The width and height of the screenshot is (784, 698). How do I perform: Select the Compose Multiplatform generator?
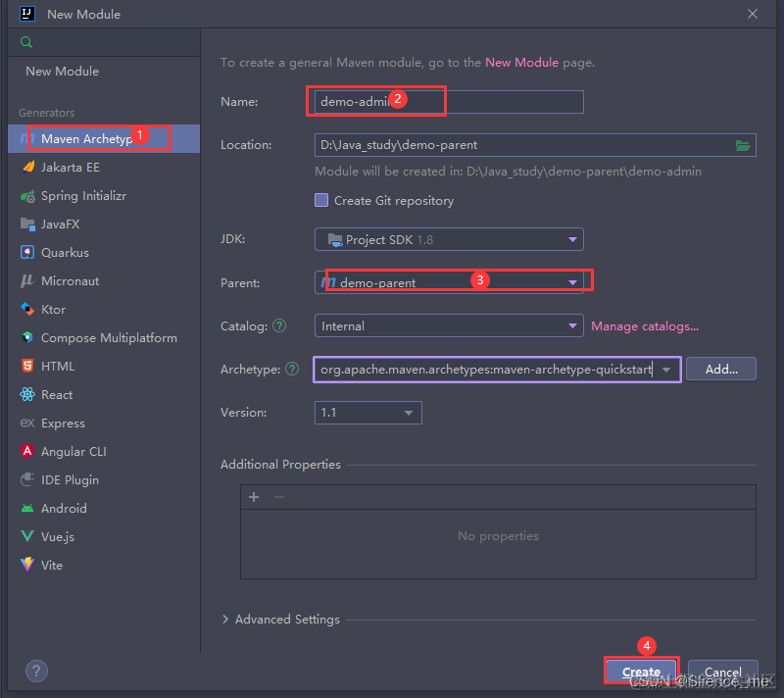point(104,338)
